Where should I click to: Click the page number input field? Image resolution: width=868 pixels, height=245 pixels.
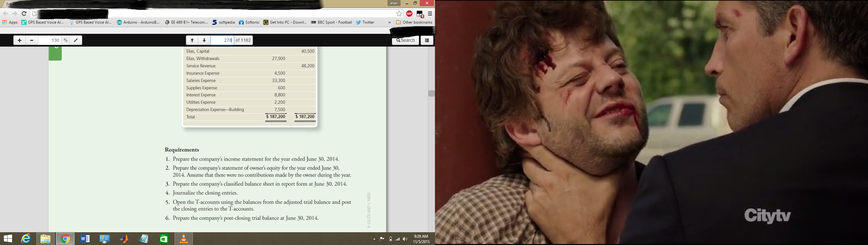coord(222,41)
